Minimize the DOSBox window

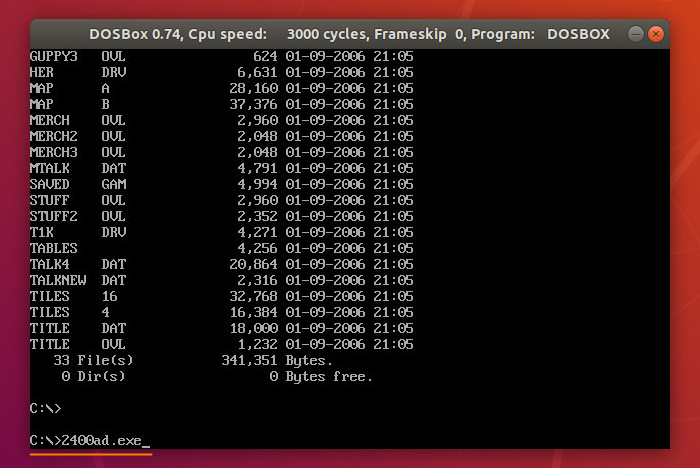point(635,34)
